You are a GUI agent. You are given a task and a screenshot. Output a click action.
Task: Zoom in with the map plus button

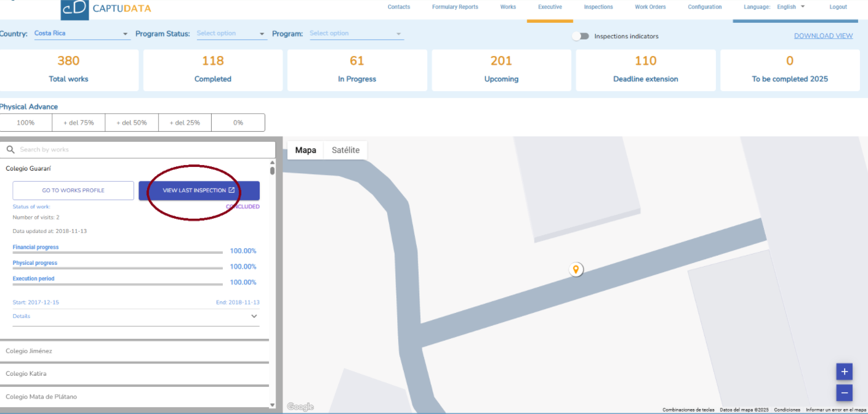844,371
